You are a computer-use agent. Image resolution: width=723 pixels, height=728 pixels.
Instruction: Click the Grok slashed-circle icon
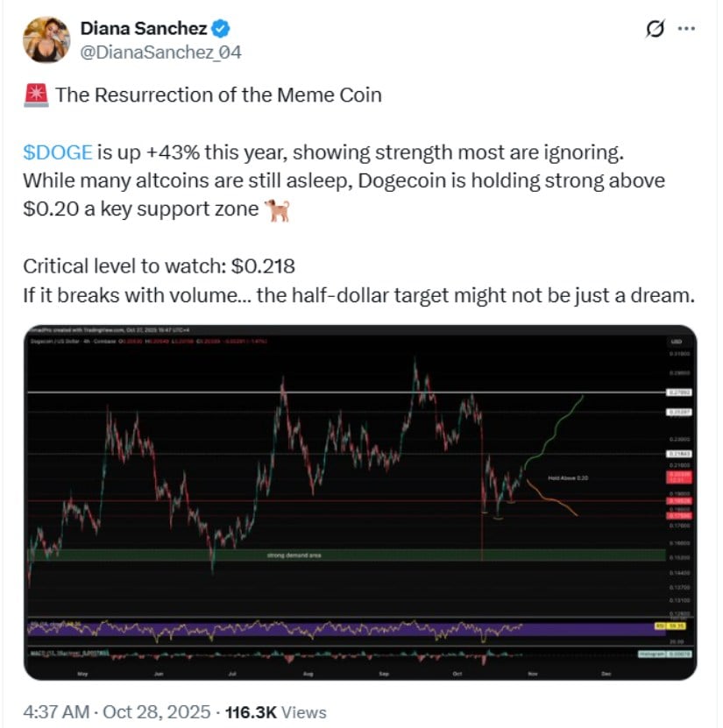(x=654, y=29)
